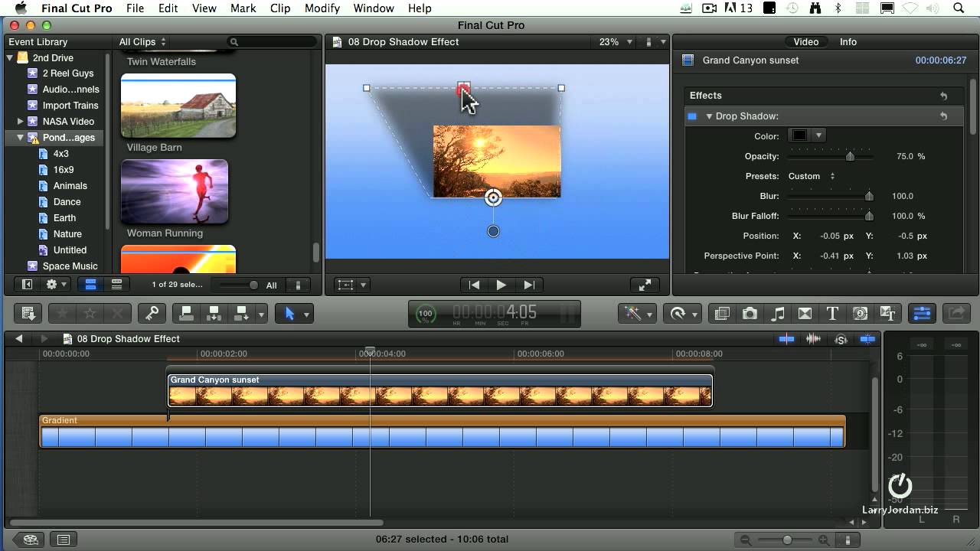
Task: Reset all Effects parameters
Action: point(943,96)
